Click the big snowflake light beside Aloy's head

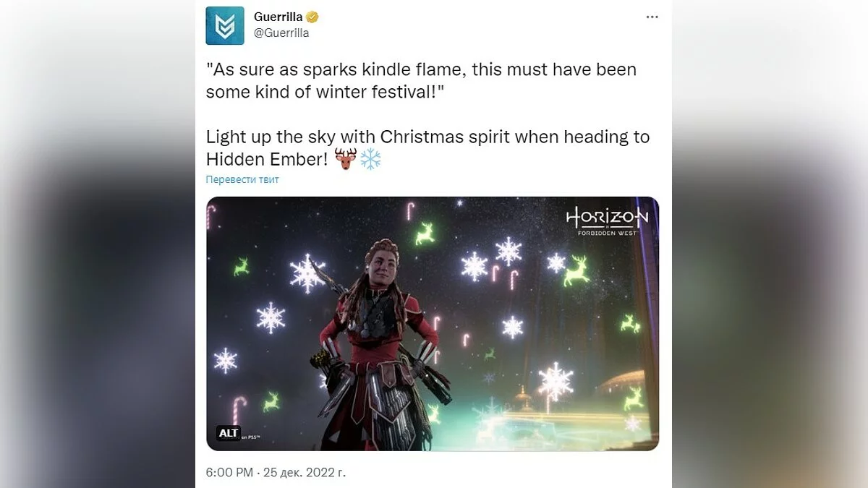click(x=307, y=273)
